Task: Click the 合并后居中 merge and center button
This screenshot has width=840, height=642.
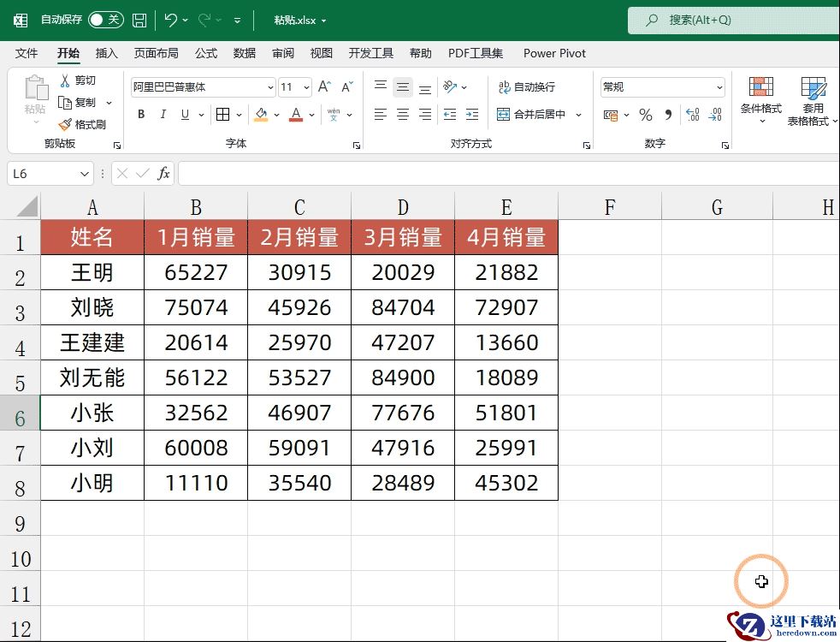Action: pyautogui.click(x=531, y=114)
